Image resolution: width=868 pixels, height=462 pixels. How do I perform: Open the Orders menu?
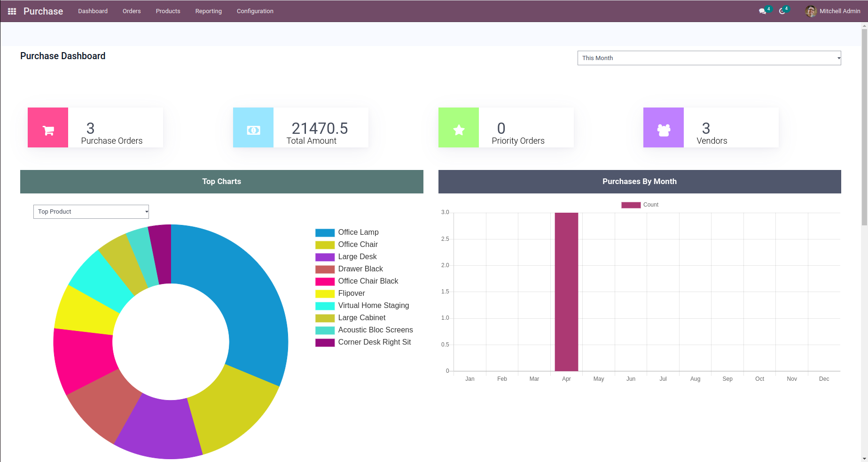(x=132, y=11)
